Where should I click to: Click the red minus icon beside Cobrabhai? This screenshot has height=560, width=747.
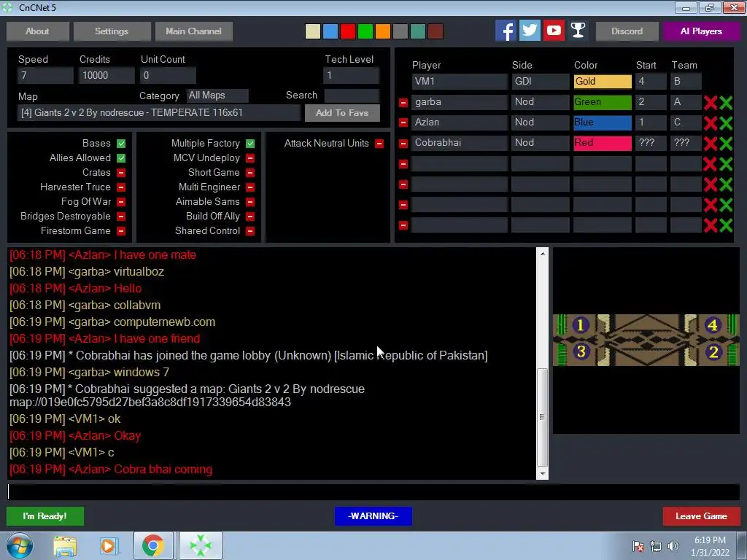tap(403, 144)
